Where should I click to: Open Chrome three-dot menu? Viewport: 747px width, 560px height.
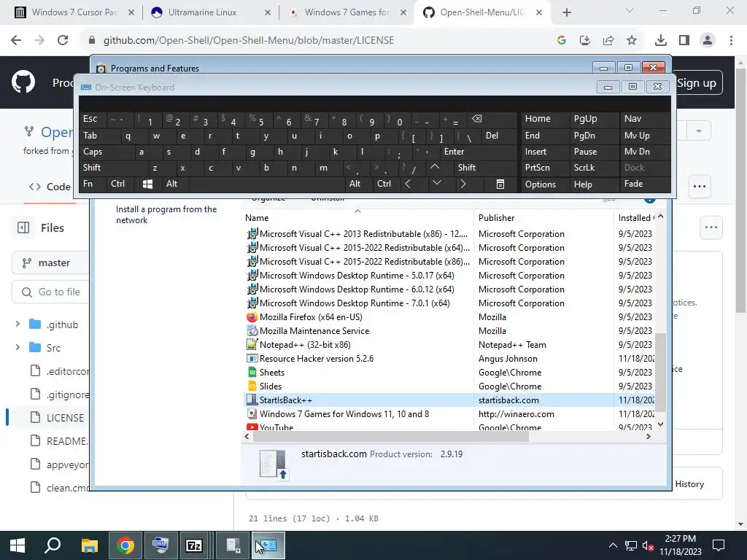click(731, 41)
